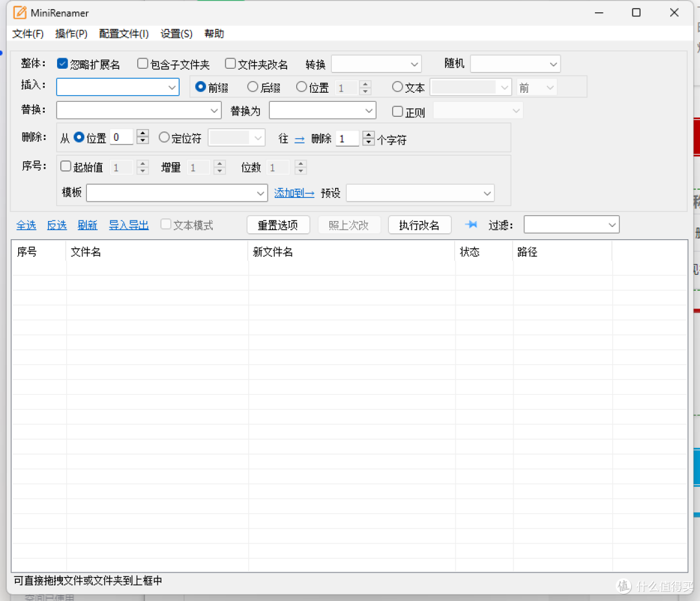
Task: Click the 状态 column header
Action: click(x=484, y=252)
